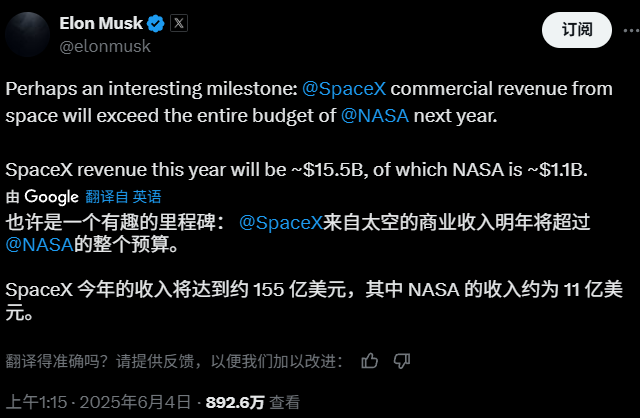Click thumbs down for translation feedback
The image size is (640, 418).
pos(402,360)
